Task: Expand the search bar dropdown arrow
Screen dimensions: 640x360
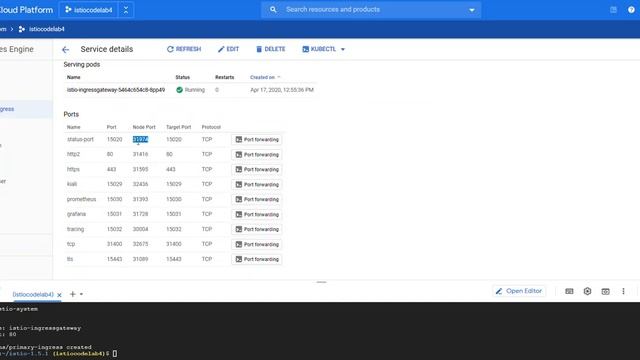Action: (472, 10)
